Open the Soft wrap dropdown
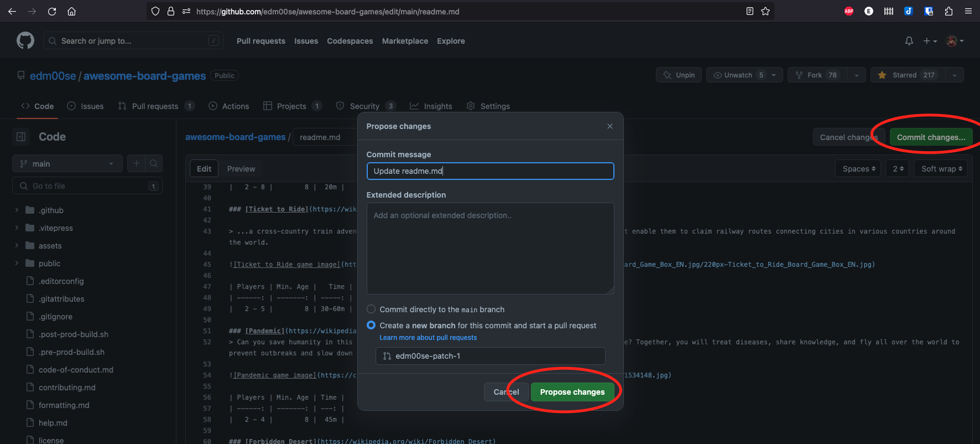 coord(941,169)
